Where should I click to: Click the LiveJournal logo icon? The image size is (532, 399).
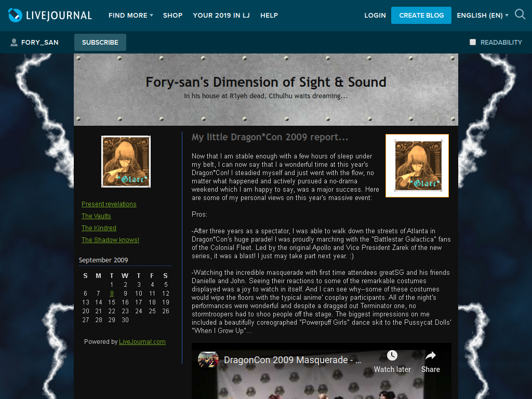pyautogui.click(x=15, y=15)
